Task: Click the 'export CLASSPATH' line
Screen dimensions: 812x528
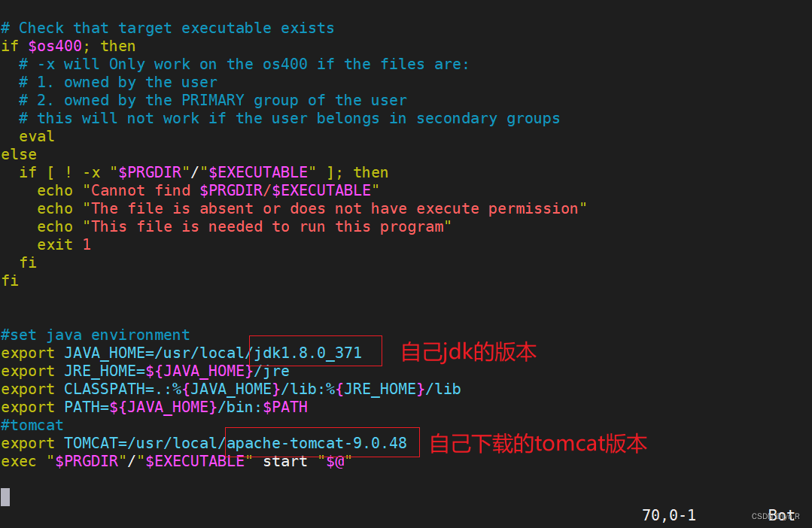Action: tap(230, 389)
